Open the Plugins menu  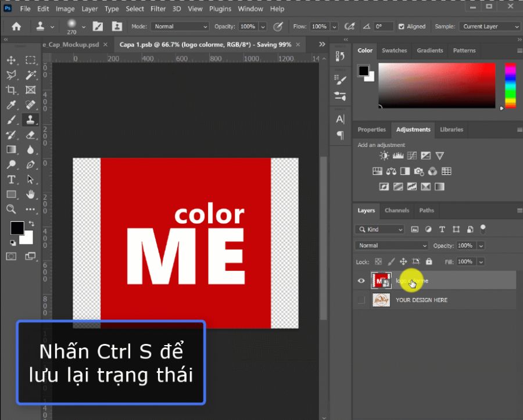pos(220,9)
